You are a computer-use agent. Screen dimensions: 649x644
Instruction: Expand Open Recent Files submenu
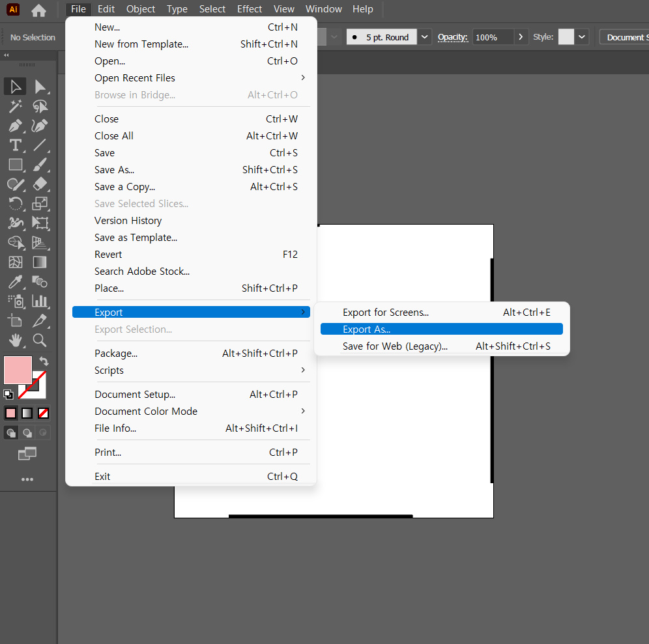[191, 77]
